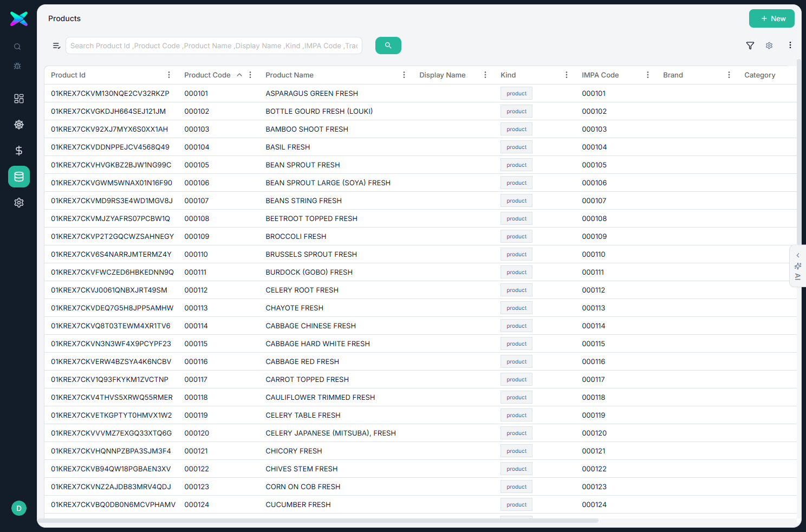Select the database icon in the sidebar
This screenshot has height=532, width=806.
click(x=19, y=177)
